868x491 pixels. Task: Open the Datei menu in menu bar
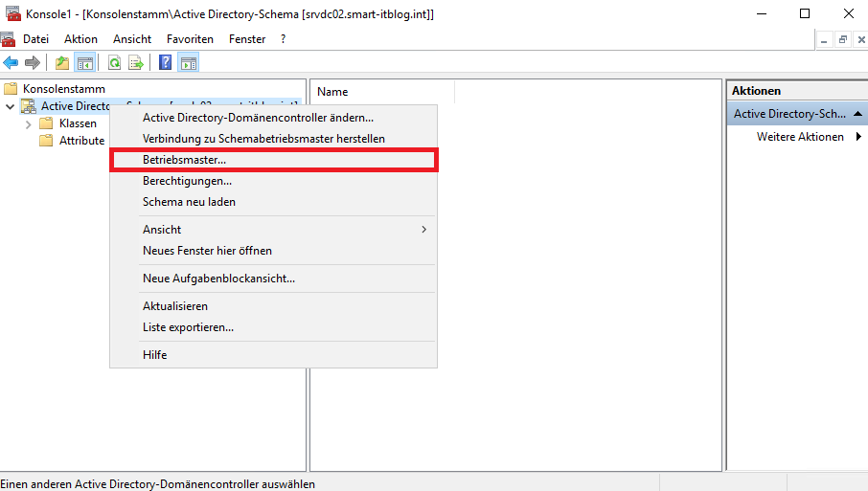coord(35,39)
